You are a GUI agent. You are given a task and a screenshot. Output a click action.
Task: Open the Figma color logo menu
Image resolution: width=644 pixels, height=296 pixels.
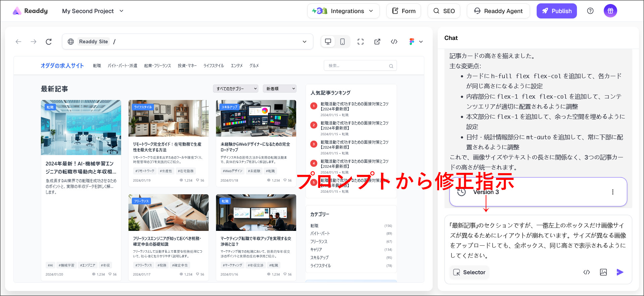pos(416,42)
